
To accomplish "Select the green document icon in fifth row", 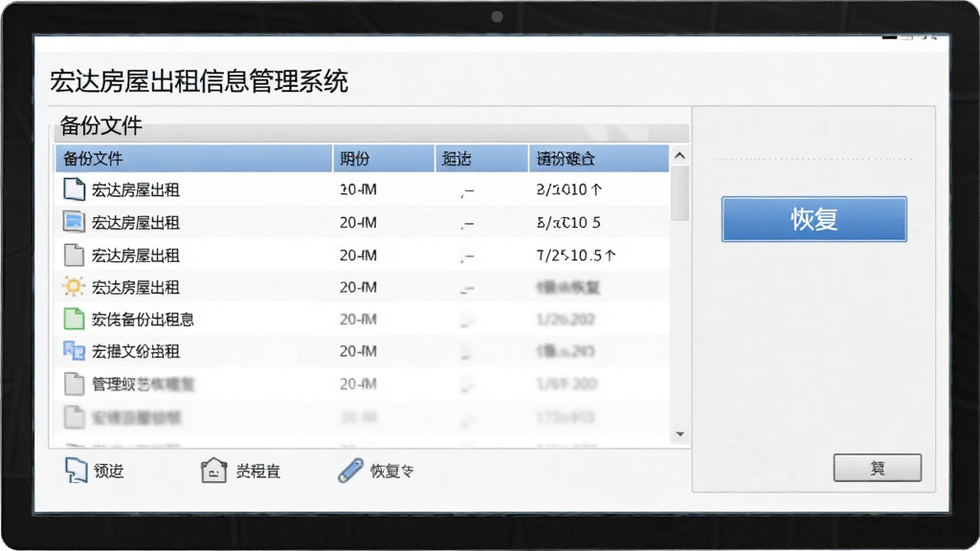I will coord(74,319).
